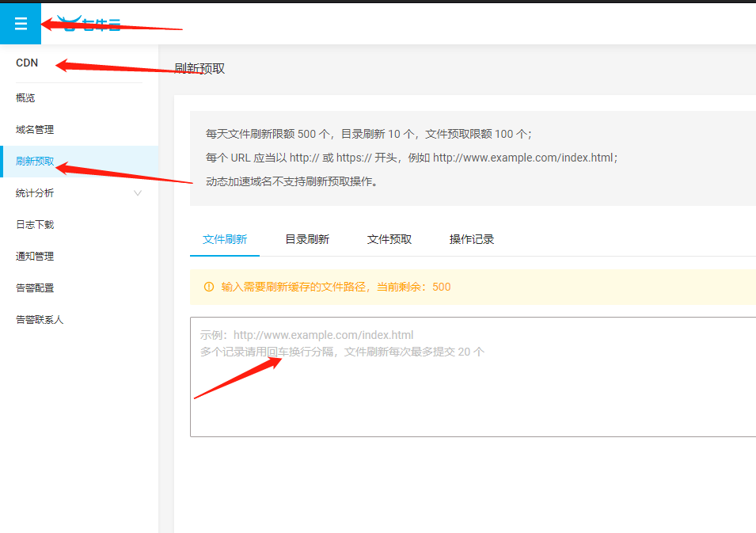
Task: Click the 每天文件刷新限额 500 个 line
Action: (x=368, y=134)
